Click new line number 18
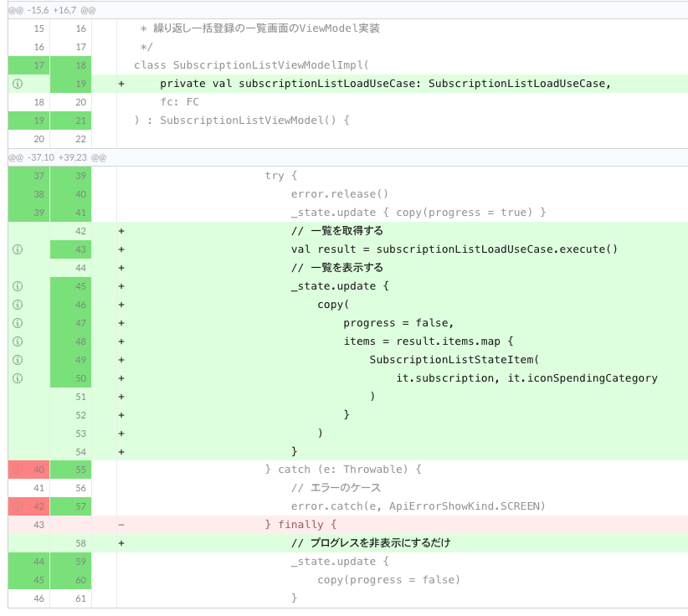 80,65
